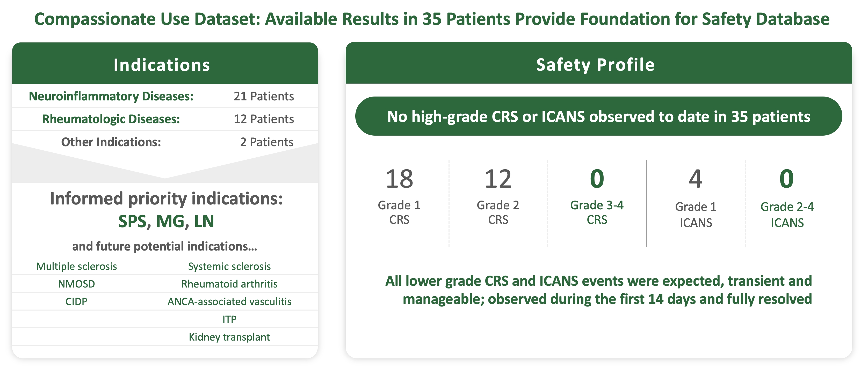Click the CIDP indication entry

point(76,301)
